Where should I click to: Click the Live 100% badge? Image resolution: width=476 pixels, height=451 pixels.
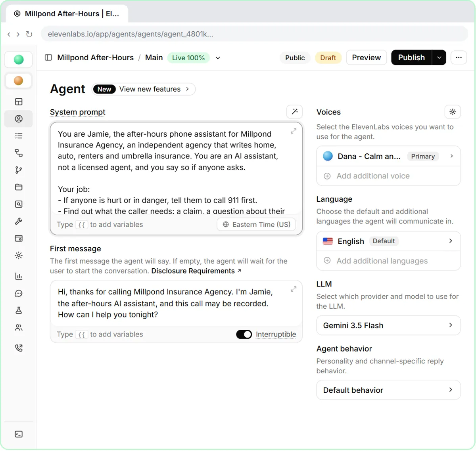point(188,58)
